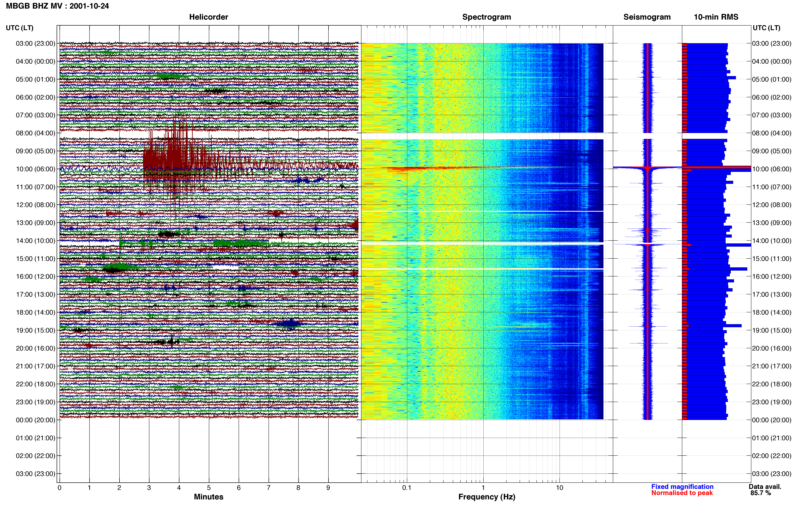Click the plot title MBGB BHZ MV : 2001-10-24
Image resolution: width=812 pixels, height=508 pixels.
[x=57, y=6]
